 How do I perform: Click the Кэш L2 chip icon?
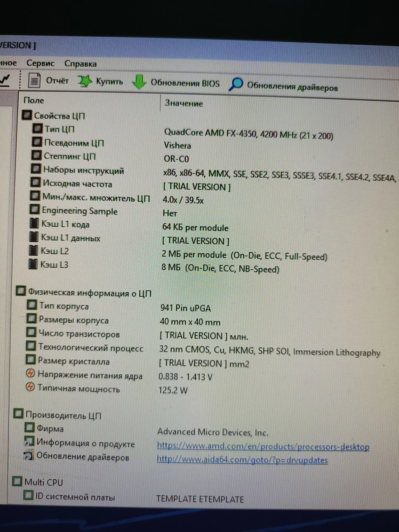coord(33,250)
